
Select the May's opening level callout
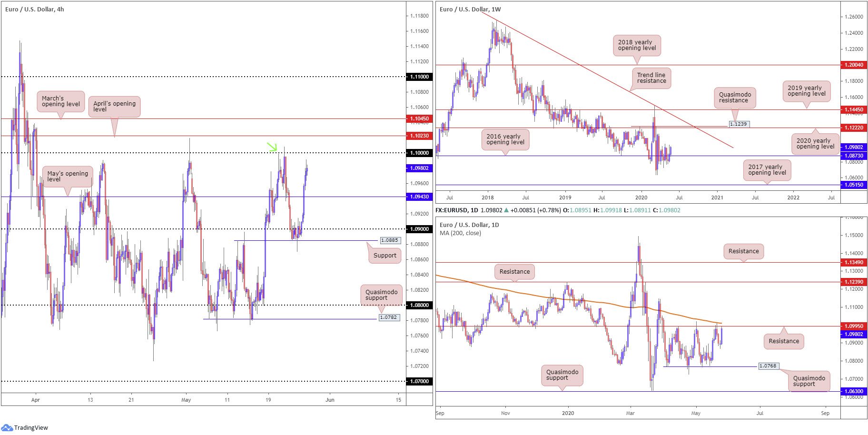(x=68, y=176)
